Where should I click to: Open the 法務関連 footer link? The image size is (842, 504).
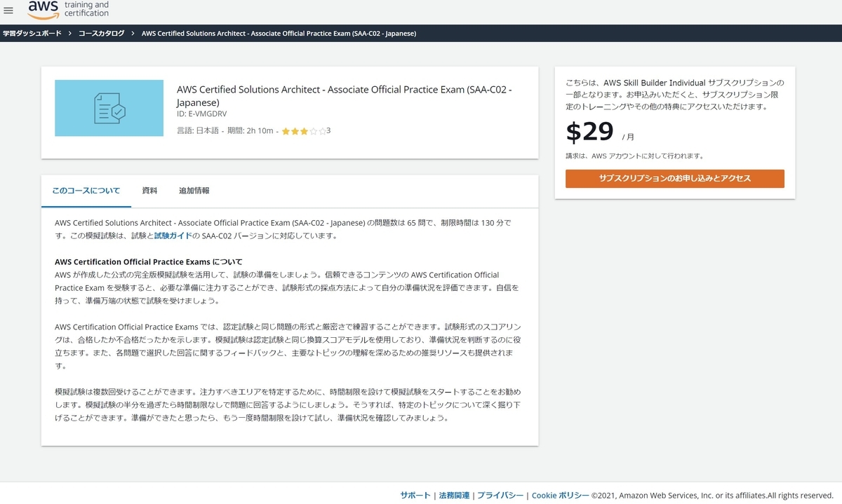tap(454, 495)
